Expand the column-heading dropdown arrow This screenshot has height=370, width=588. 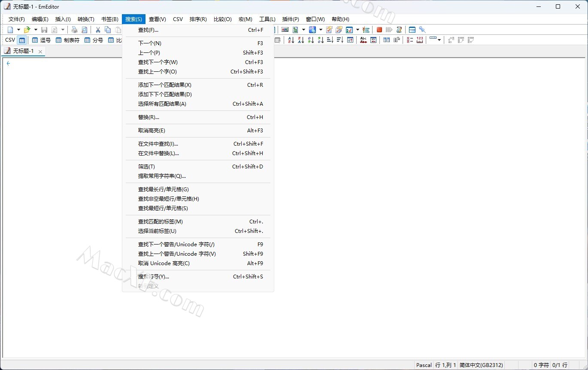439,40
